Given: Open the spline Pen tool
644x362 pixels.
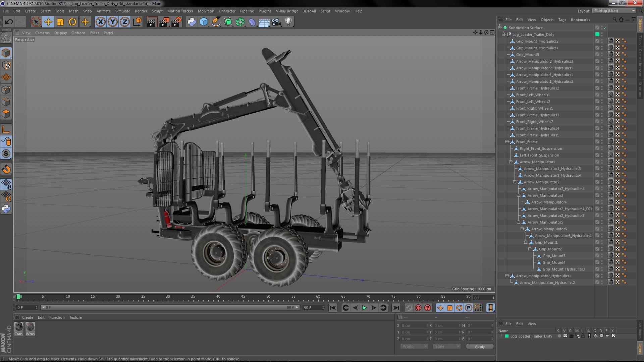Looking at the screenshot, I should pyautogui.click(x=216, y=22).
